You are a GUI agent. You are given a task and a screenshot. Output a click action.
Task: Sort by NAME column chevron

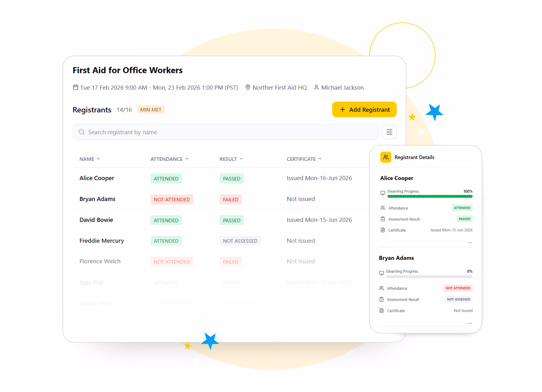99,159
